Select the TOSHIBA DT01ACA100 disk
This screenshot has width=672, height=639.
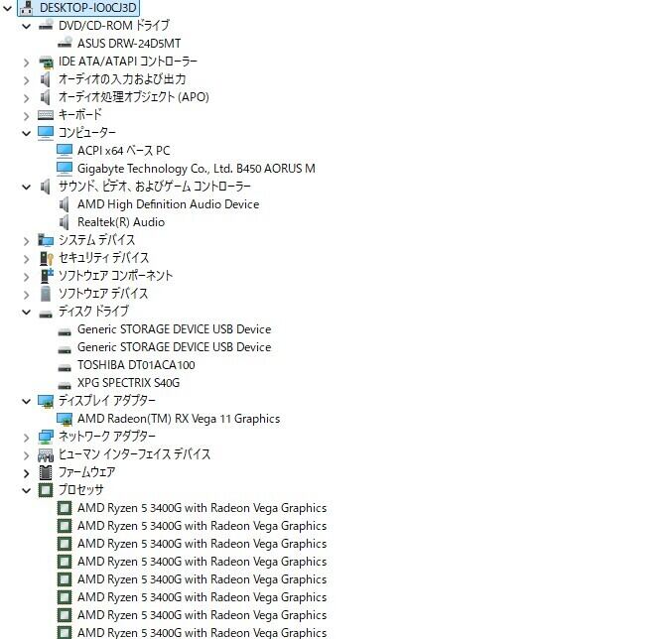click(136, 365)
